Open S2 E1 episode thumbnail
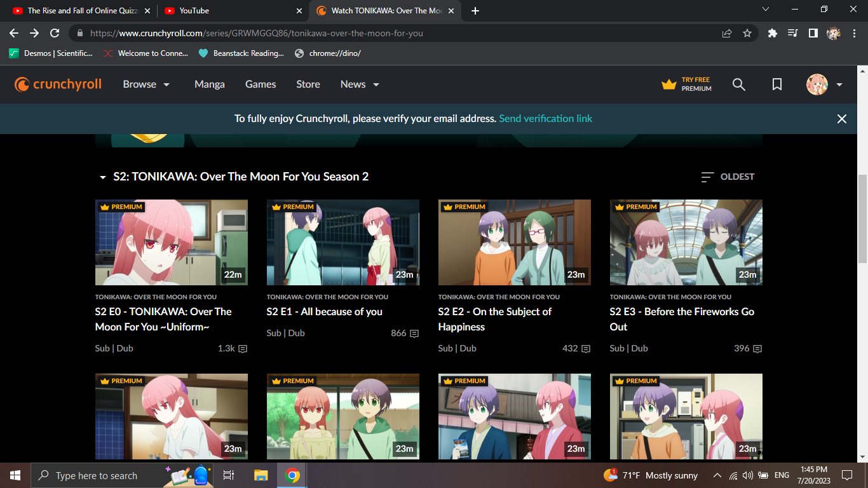Viewport: 868px width, 488px height. pos(343,243)
